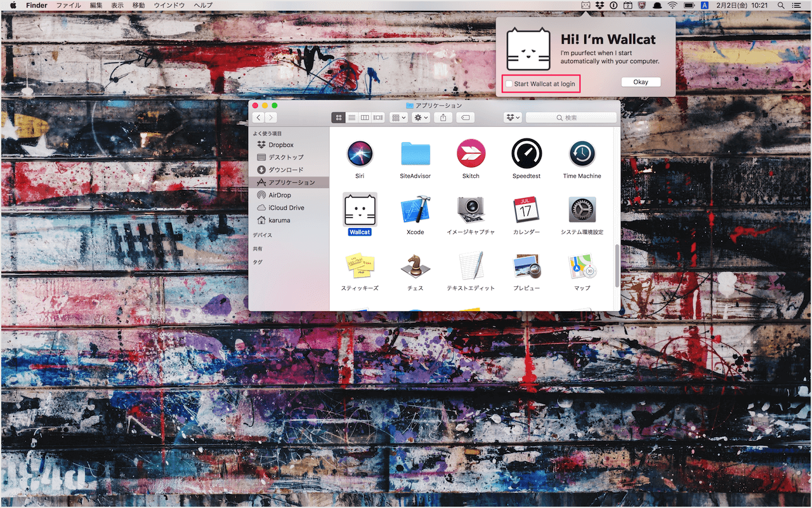This screenshot has height=508, width=812.
Task: Click the Finder 検索 search field
Action: (x=571, y=117)
